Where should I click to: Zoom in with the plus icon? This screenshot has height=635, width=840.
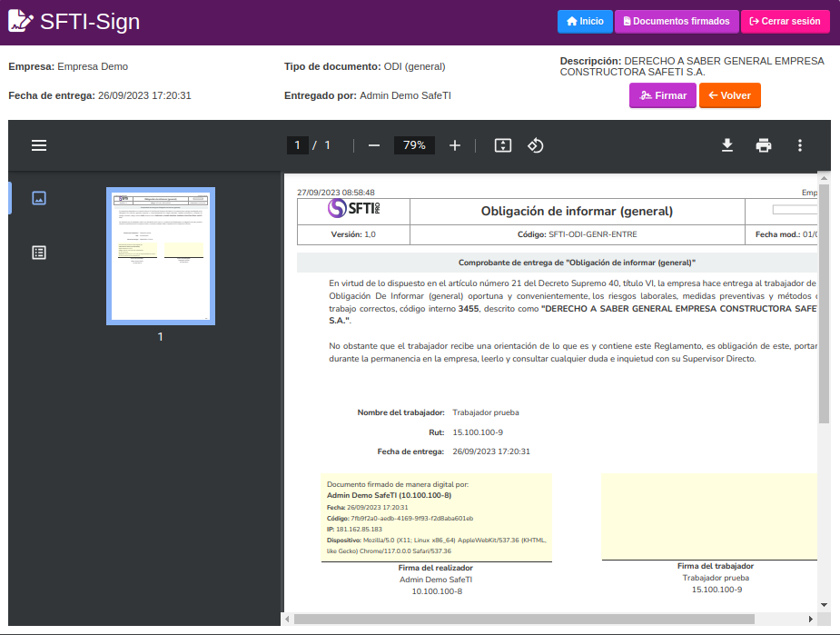tap(455, 145)
